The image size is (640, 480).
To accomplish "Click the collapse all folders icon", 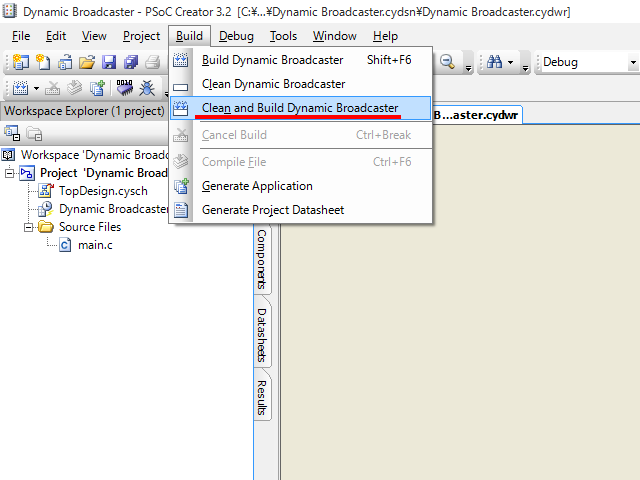I will click(x=34, y=133).
